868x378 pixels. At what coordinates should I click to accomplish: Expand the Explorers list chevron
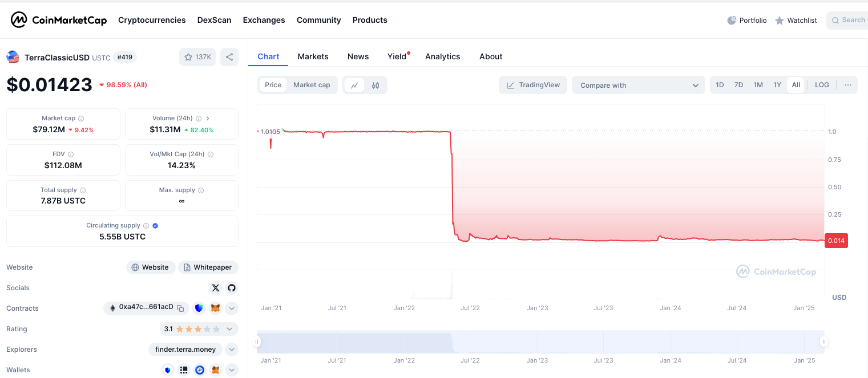[x=232, y=349]
